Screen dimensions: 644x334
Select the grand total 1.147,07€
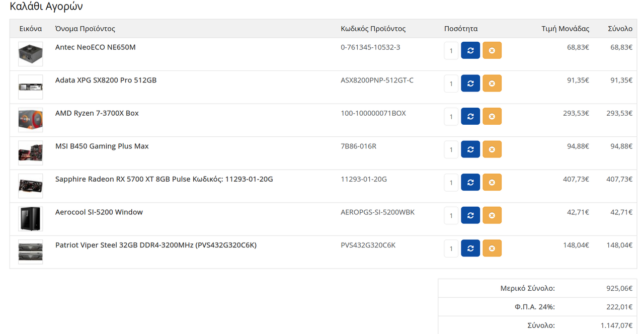coord(616,325)
